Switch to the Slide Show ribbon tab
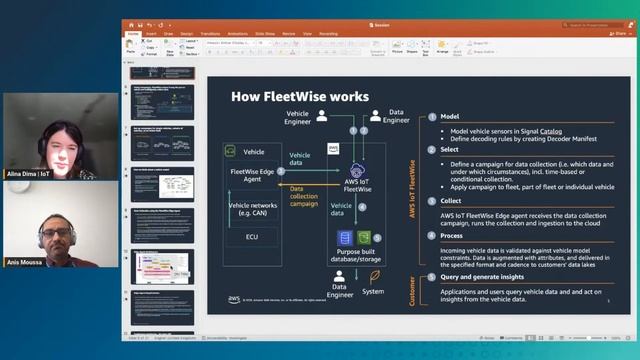 coord(265,34)
